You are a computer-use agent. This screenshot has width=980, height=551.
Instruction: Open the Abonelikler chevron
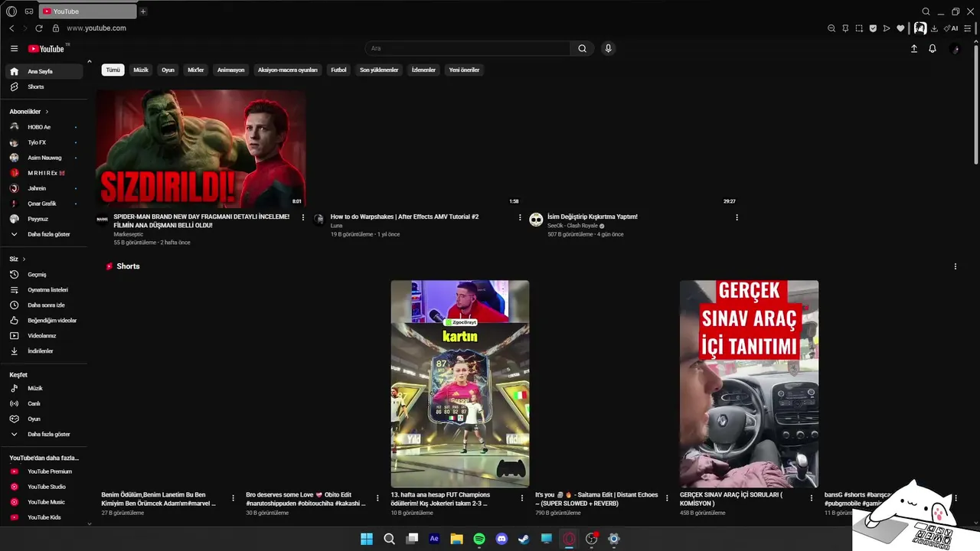[x=47, y=112]
